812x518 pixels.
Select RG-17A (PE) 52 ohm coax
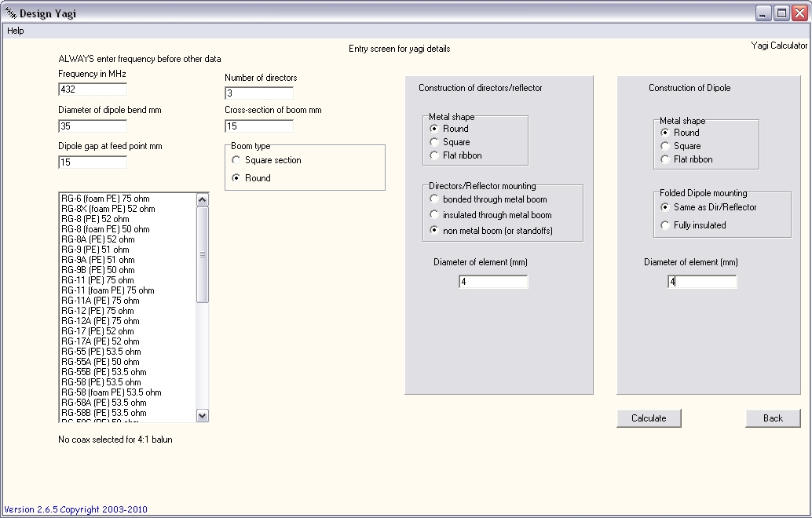click(127, 341)
